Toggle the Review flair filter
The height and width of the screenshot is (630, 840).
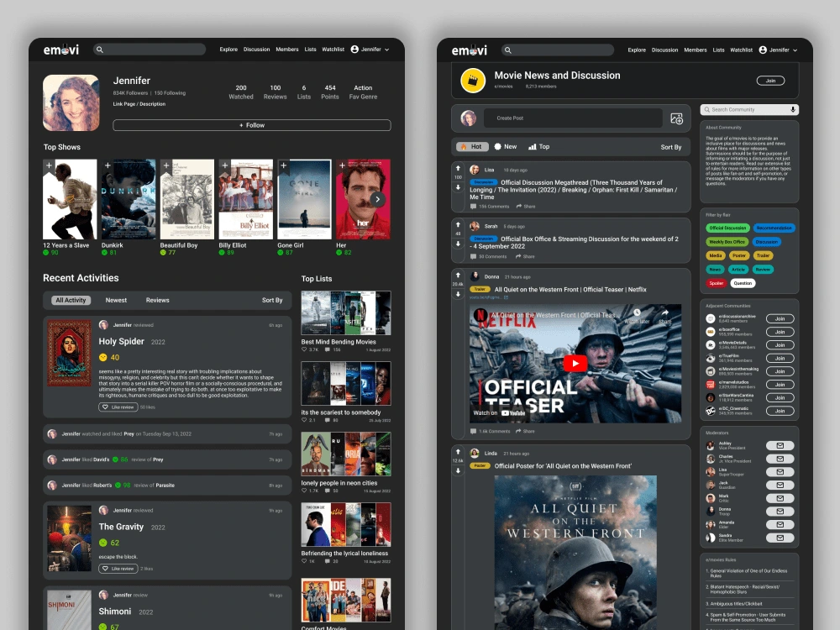point(763,270)
